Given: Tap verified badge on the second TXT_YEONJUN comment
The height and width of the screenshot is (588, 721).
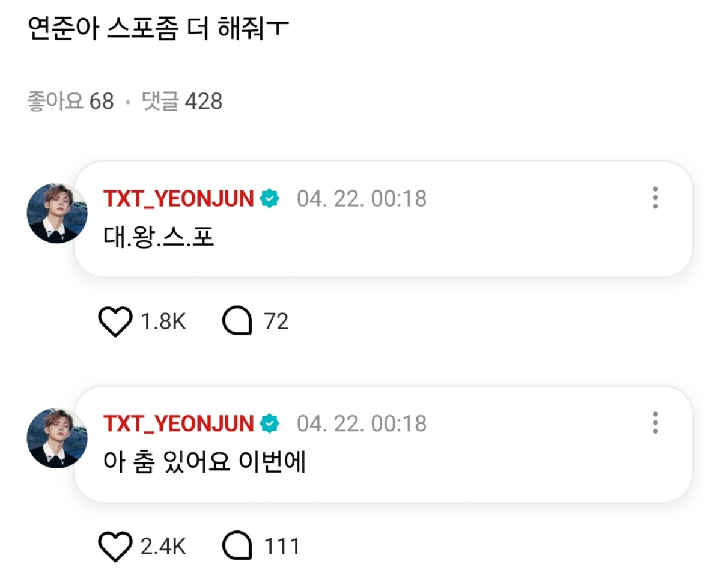Looking at the screenshot, I should tap(270, 423).
